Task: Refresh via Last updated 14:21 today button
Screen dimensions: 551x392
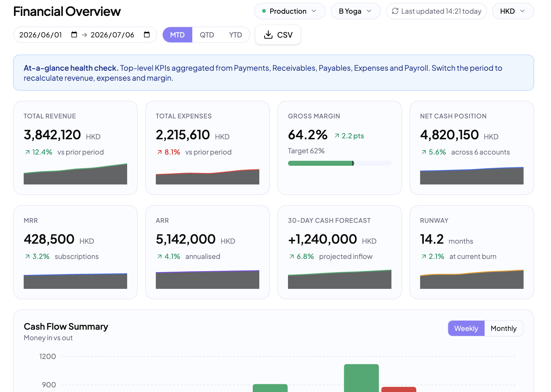Action: pyautogui.click(x=436, y=11)
